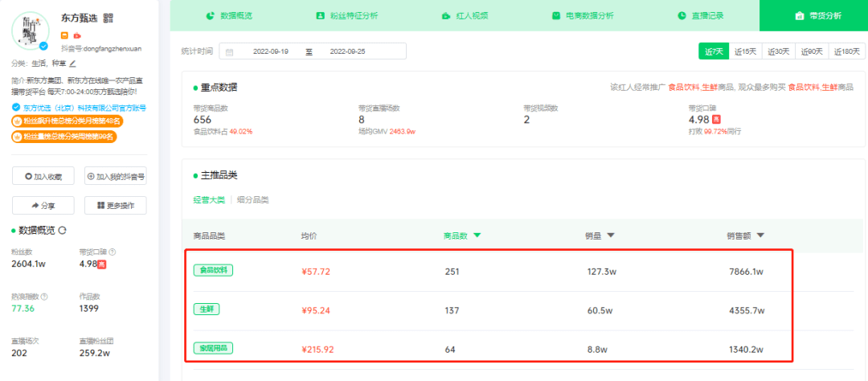Click the 东方甄选 profile avatar
The width and height of the screenshot is (868, 381).
pyautogui.click(x=30, y=30)
